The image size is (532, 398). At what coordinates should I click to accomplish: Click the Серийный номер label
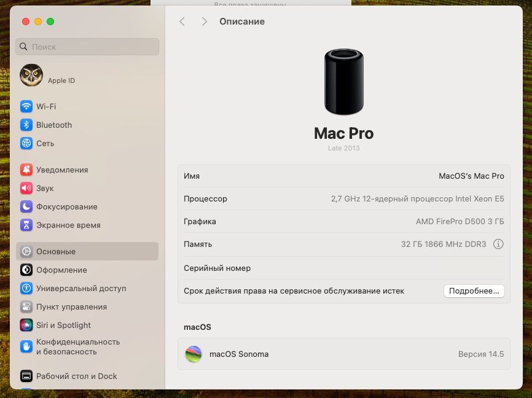(x=217, y=268)
